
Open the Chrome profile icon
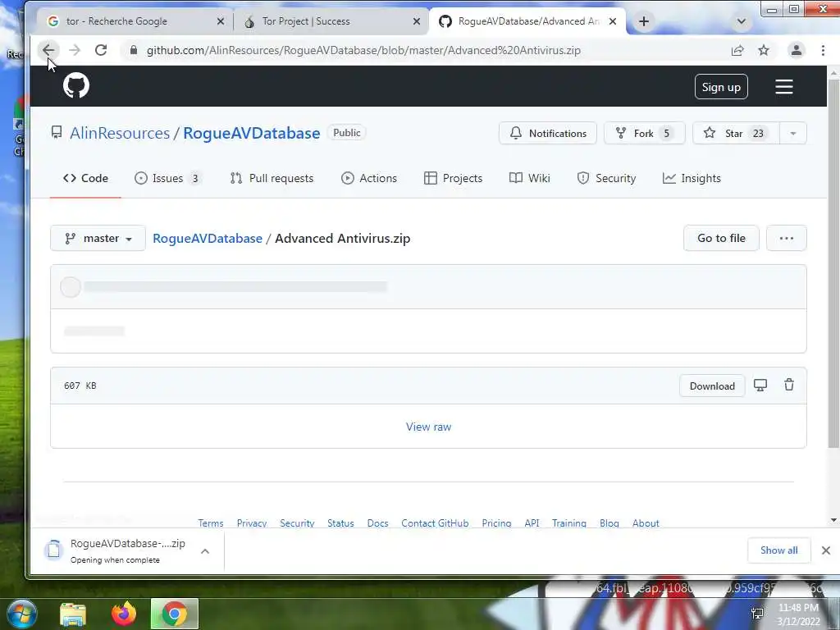click(796, 50)
